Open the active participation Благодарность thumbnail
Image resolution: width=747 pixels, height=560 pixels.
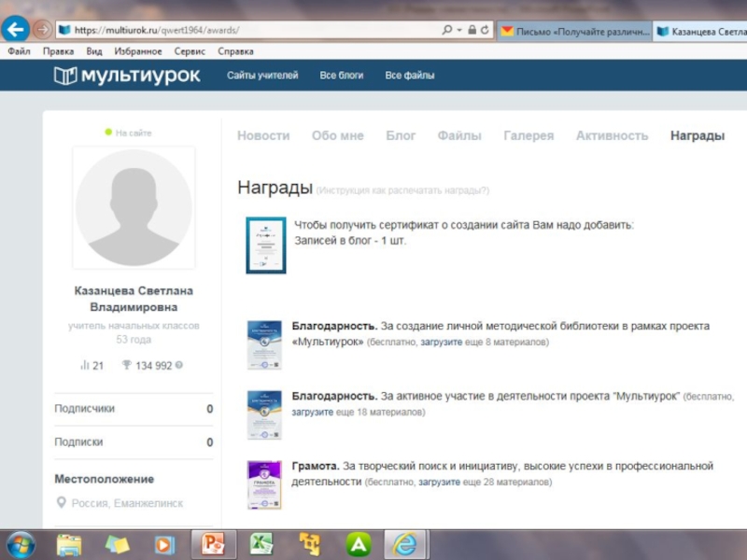[x=264, y=415]
